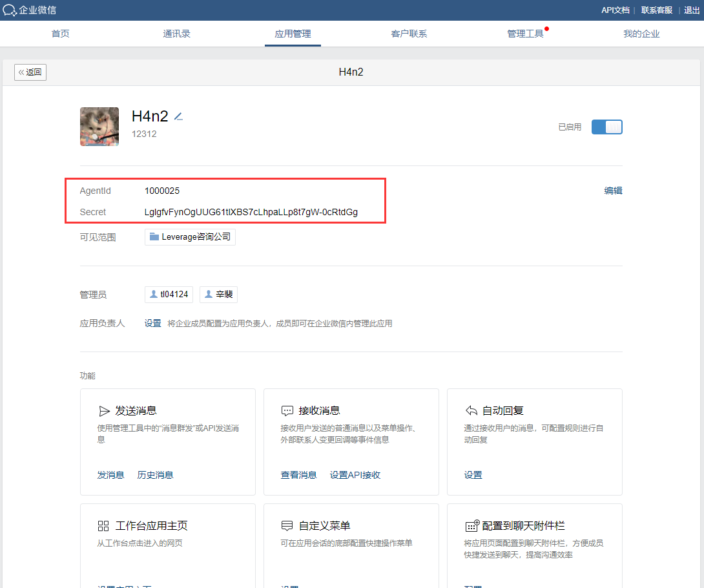Click the 自动回复 card title
This screenshot has width=704, height=588.
pyautogui.click(x=503, y=411)
